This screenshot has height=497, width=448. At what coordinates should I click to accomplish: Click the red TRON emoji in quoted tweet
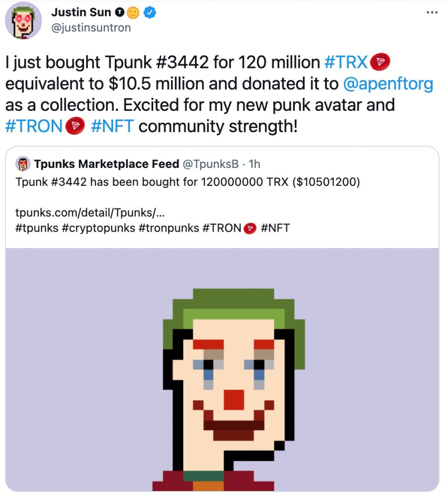click(x=250, y=228)
